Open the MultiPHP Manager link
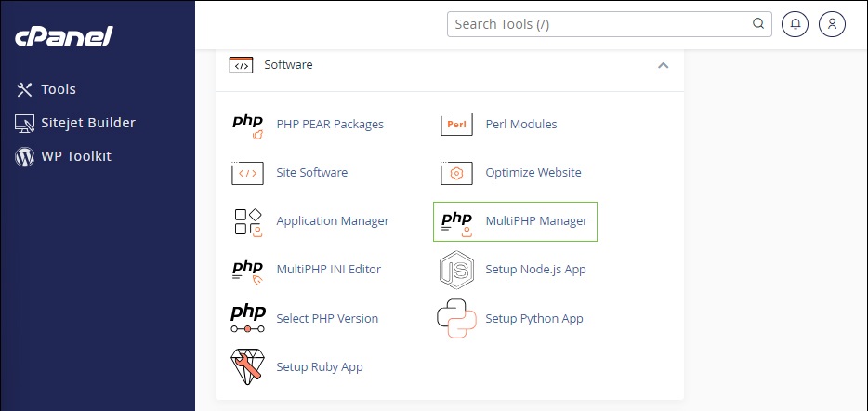 [536, 221]
